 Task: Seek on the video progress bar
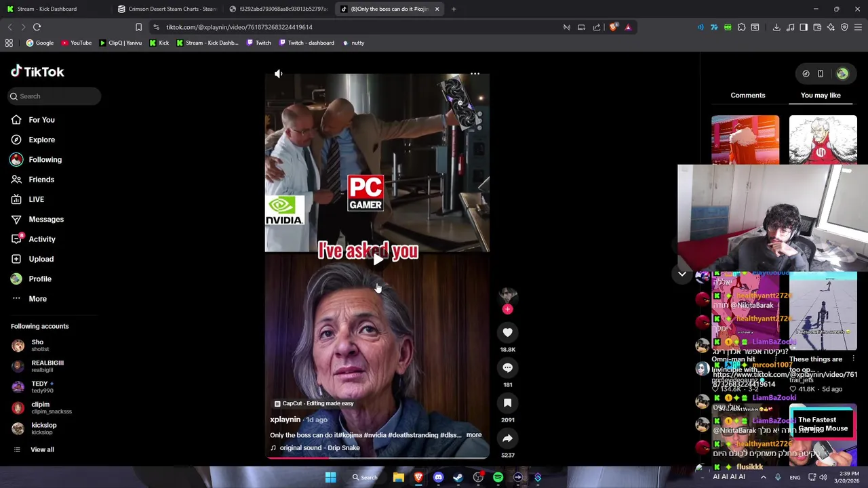click(377, 457)
